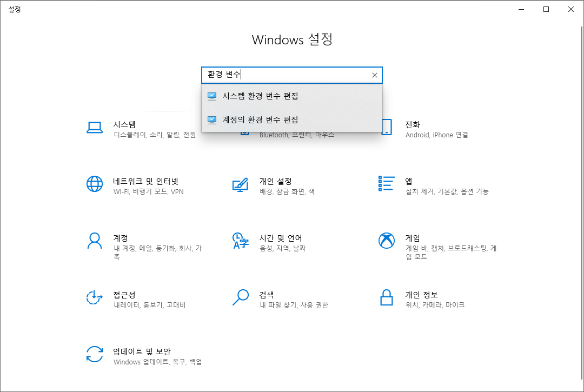Open 네트워크 및 인터넷 title
584x392 pixels.
coord(145,181)
